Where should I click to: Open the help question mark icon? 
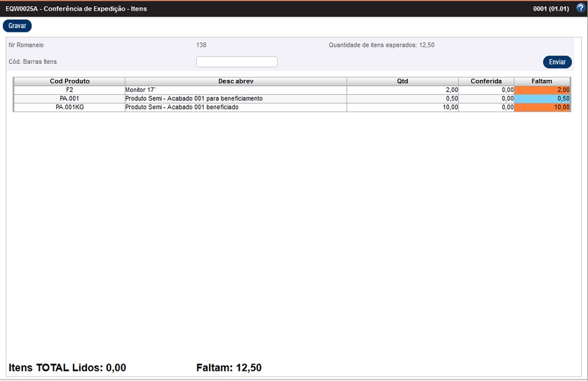pyautogui.click(x=581, y=8)
